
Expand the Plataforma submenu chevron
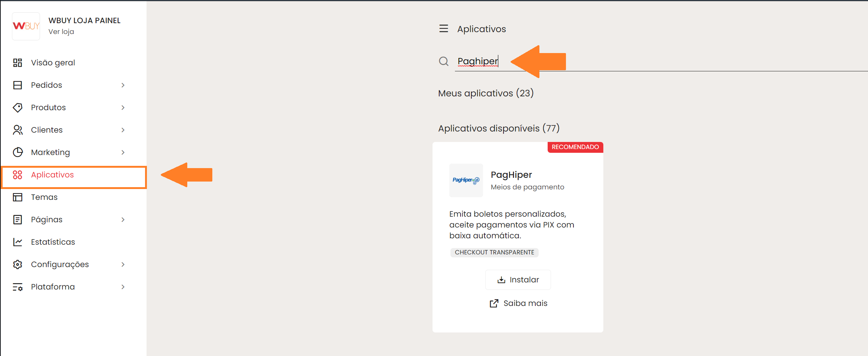pyautogui.click(x=123, y=287)
